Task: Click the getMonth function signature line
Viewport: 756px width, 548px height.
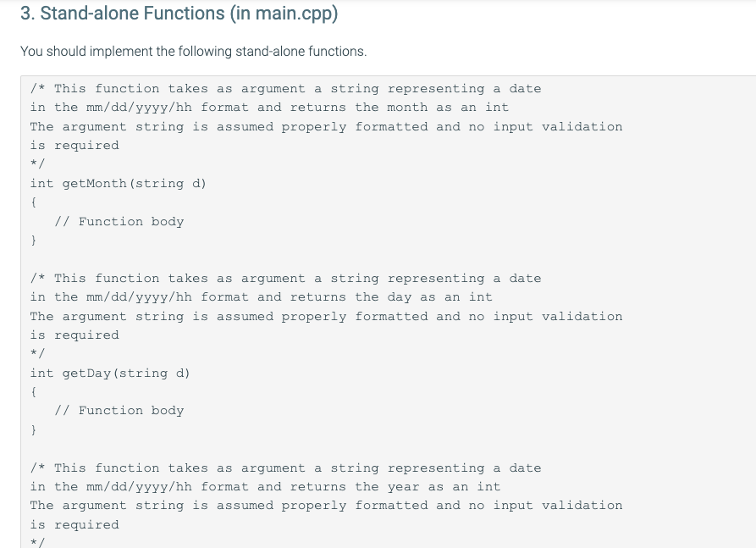Action: 119,184
